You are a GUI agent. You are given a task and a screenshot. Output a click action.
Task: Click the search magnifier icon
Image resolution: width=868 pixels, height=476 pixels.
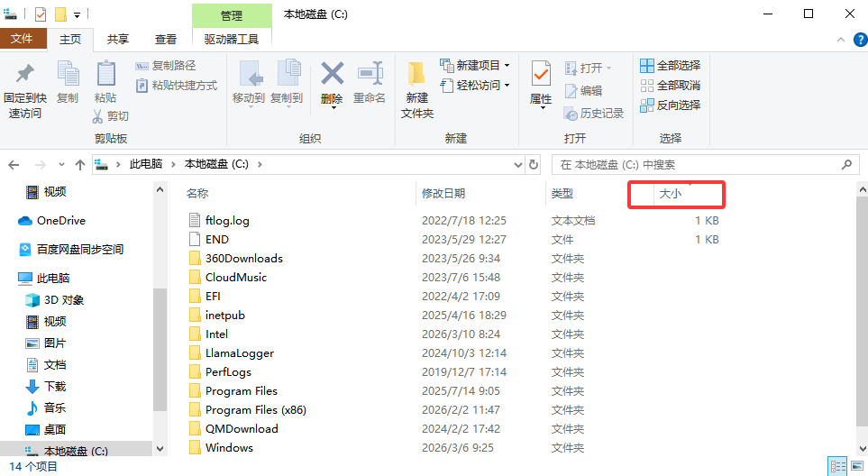click(x=846, y=164)
